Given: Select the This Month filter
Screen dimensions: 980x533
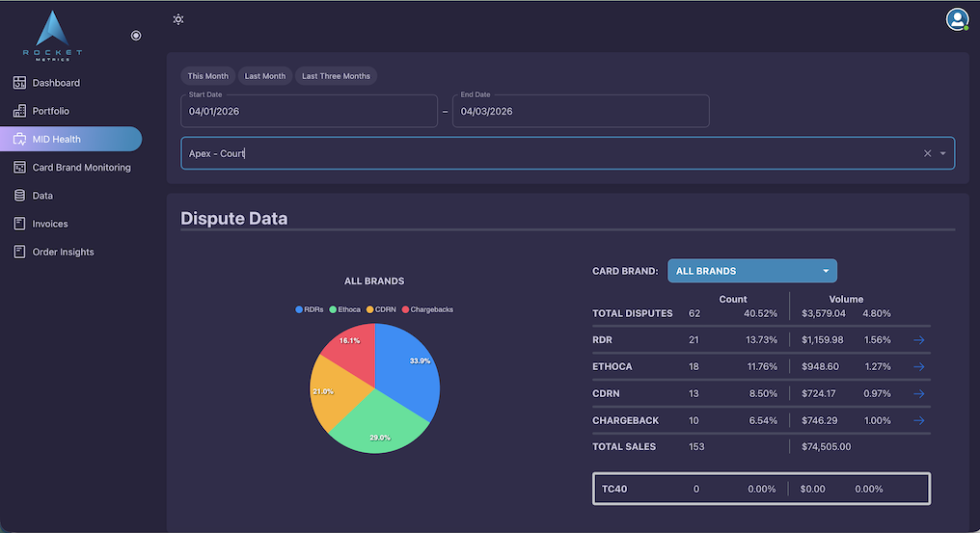Looking at the screenshot, I should [208, 76].
